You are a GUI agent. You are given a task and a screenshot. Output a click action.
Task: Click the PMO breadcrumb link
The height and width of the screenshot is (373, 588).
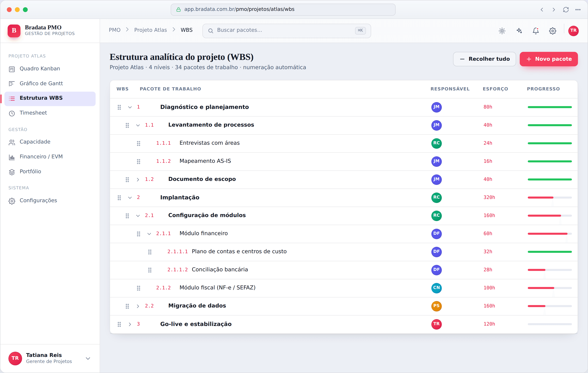pyautogui.click(x=114, y=30)
